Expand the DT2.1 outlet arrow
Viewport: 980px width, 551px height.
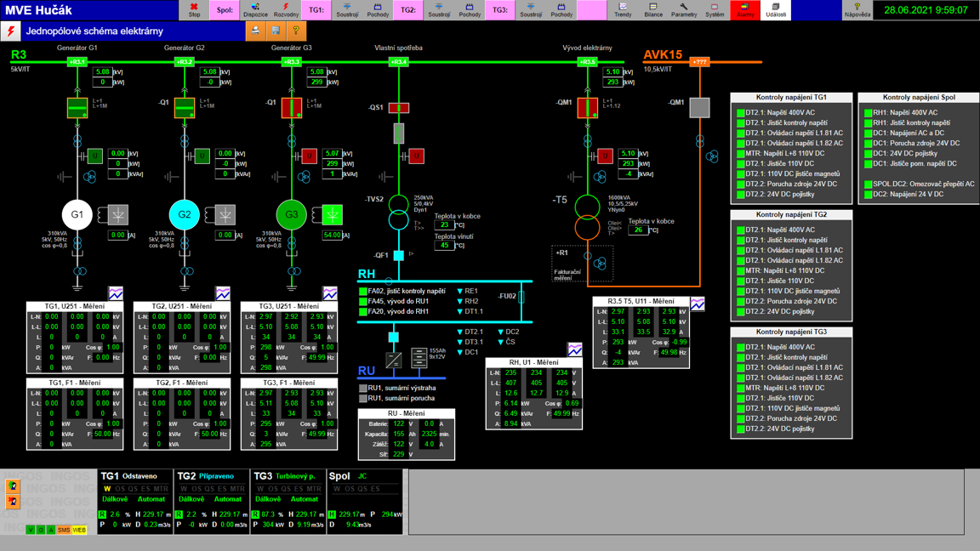coord(460,332)
